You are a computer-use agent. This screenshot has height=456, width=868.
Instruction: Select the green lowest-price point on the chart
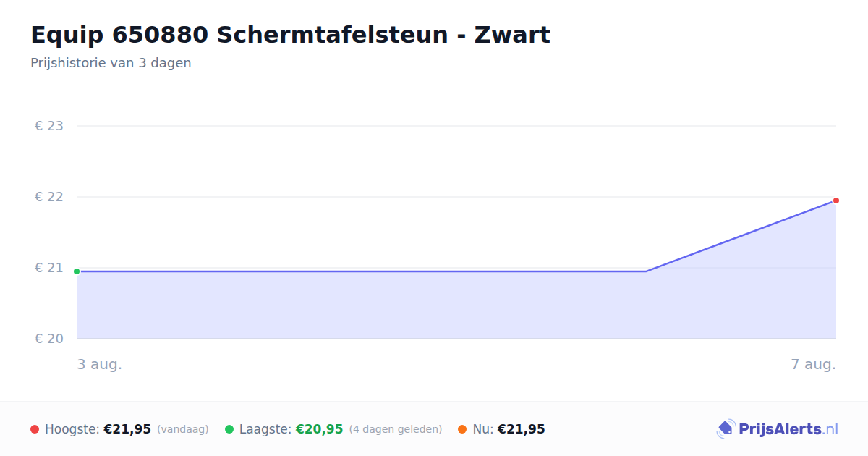pyautogui.click(x=77, y=271)
